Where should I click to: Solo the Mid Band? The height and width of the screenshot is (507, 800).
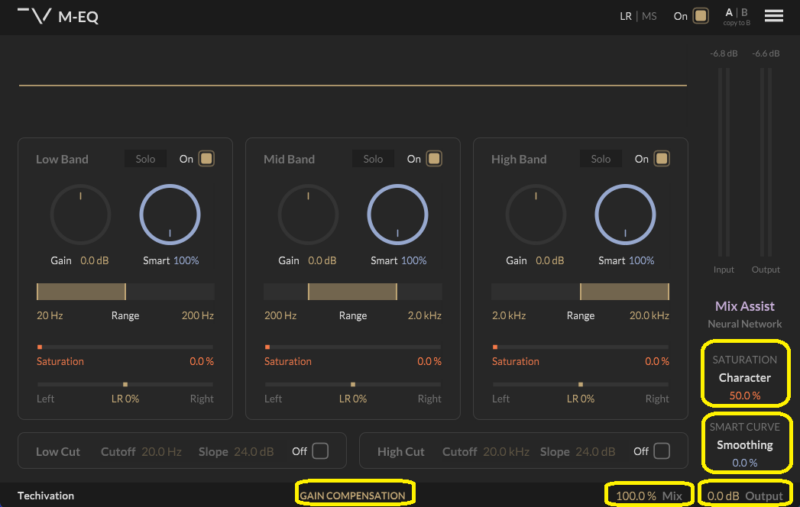(x=373, y=159)
